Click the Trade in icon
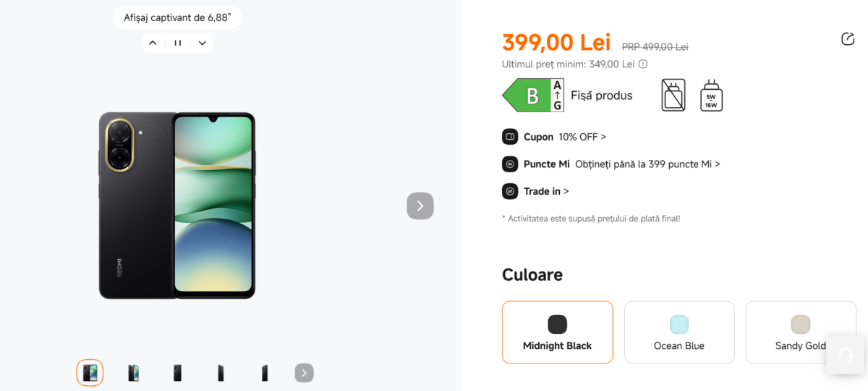868x391 pixels. (510, 192)
